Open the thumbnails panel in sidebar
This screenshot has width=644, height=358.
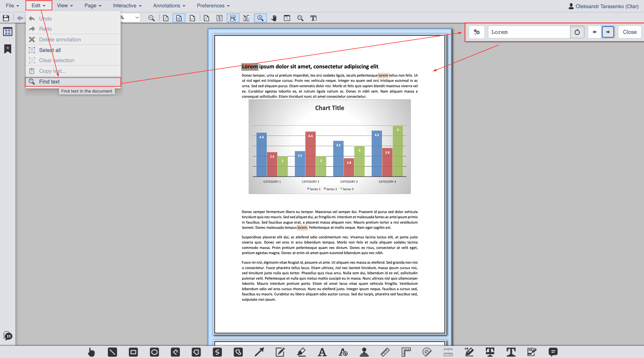pos(7,32)
